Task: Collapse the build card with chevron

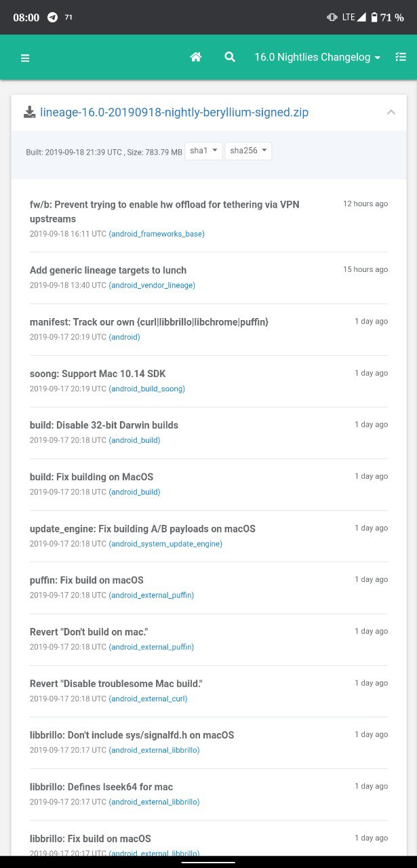Action: (x=391, y=112)
